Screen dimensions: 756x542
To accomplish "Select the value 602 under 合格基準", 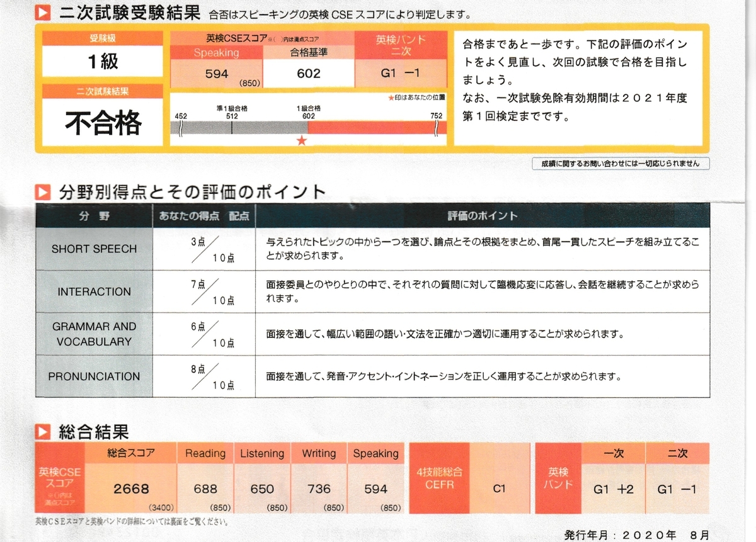I will click(309, 73).
